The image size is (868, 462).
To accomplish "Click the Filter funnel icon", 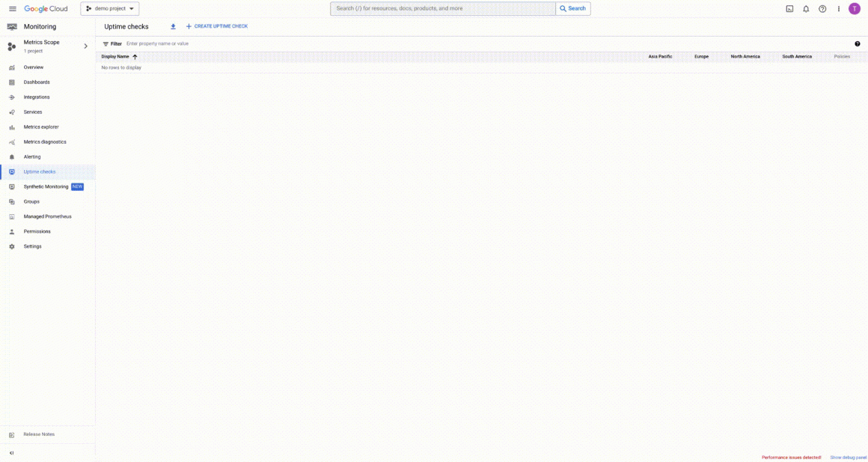I will pyautogui.click(x=105, y=43).
